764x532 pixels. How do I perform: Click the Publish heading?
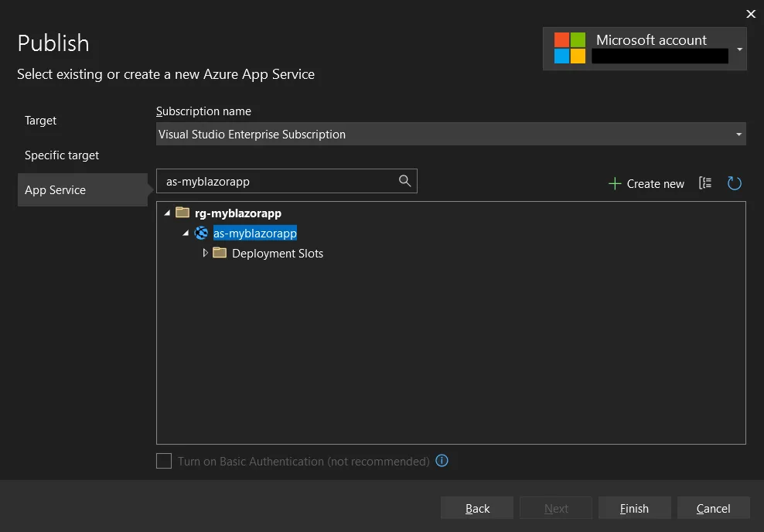(x=53, y=43)
